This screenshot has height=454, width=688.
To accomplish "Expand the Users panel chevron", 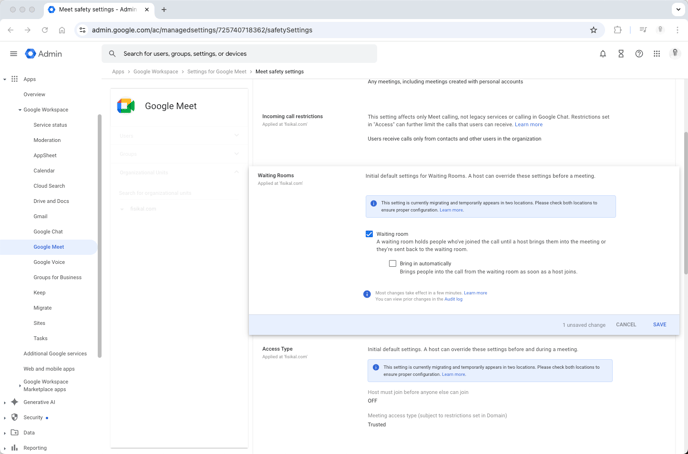I will [x=236, y=136].
